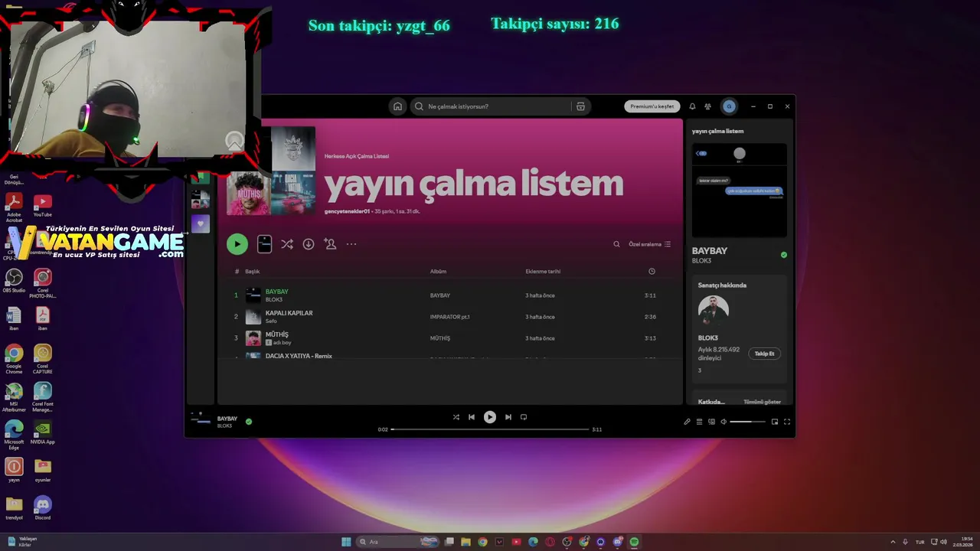Seek on the song progress bar

pos(490,429)
